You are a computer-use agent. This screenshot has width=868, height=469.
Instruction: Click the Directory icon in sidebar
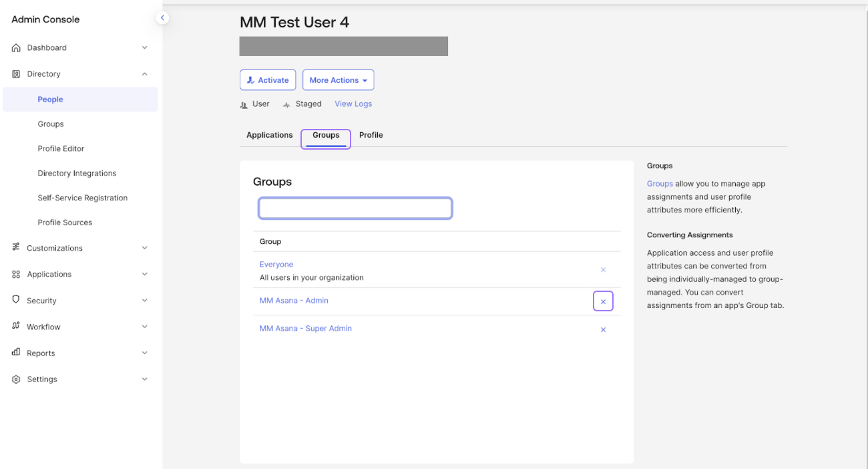16,74
